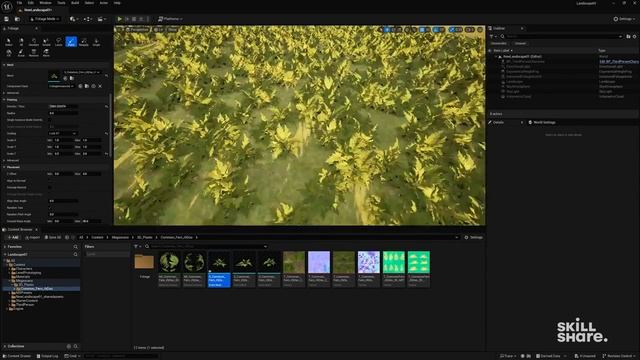The image size is (640, 360).
Task: Search the Favorites section magnifier icon
Action: (76, 247)
